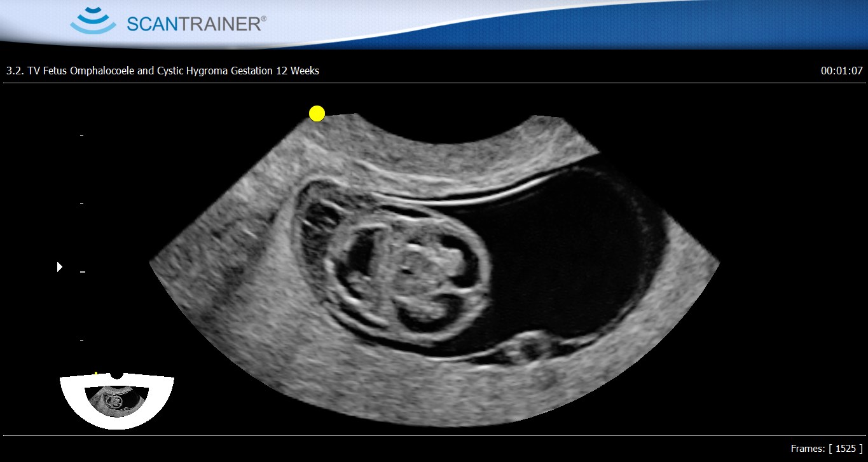Click the yellow probe orientation dot
Viewport: 868px width, 462px height.
point(317,114)
